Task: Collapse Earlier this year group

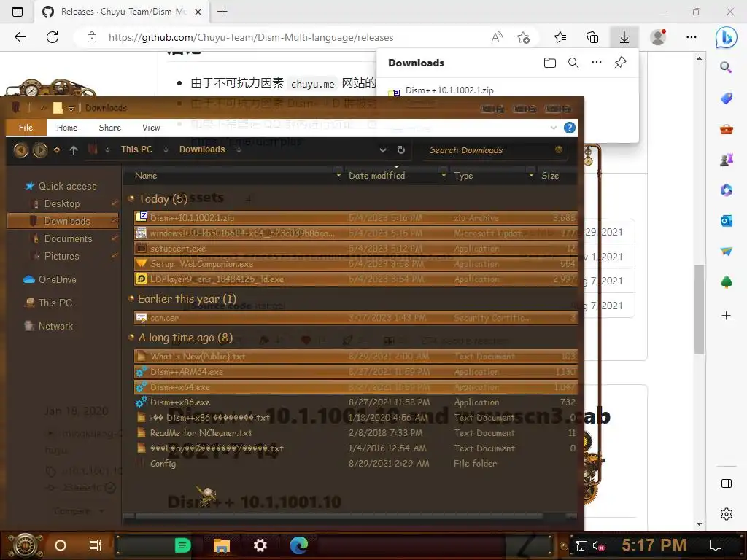Action: (131, 298)
